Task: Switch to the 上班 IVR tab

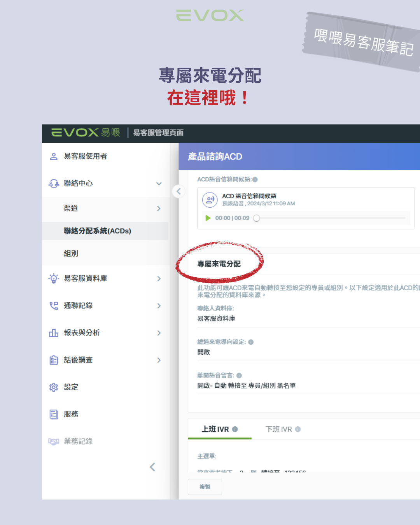Action: click(220, 429)
